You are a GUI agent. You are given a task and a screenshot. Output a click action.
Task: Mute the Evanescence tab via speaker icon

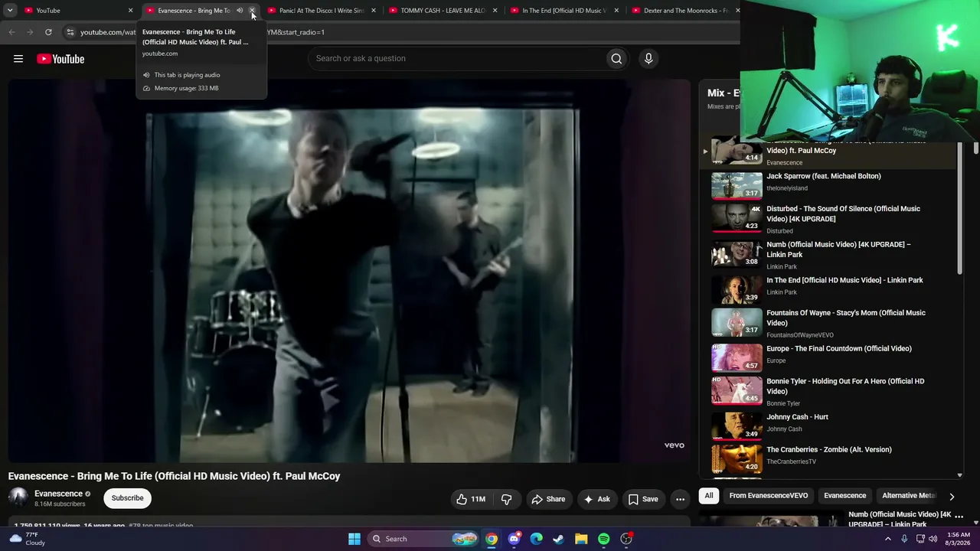click(x=240, y=11)
